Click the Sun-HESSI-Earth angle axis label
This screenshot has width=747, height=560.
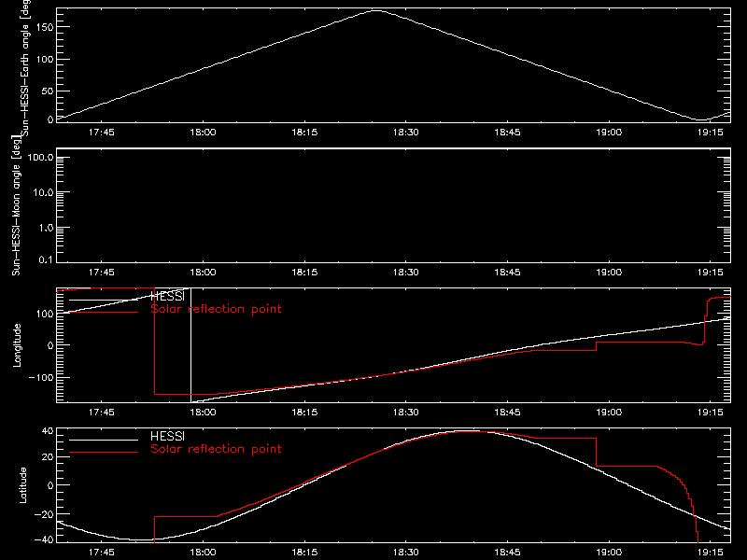[x=25, y=67]
